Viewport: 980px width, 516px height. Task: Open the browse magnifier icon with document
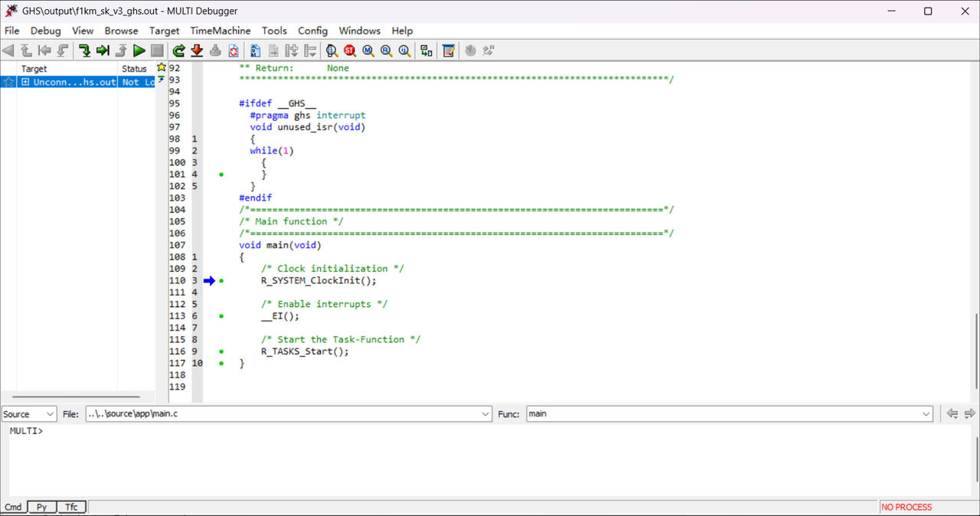(x=332, y=51)
